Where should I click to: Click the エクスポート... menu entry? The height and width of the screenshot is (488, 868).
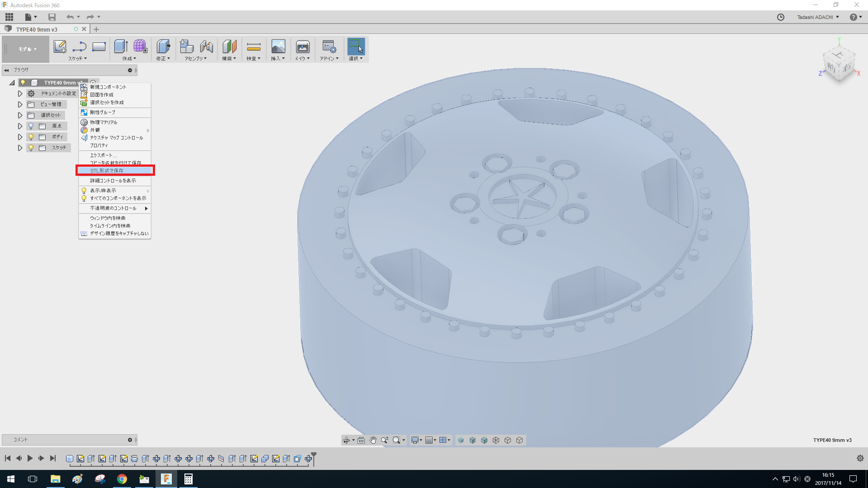coord(103,155)
